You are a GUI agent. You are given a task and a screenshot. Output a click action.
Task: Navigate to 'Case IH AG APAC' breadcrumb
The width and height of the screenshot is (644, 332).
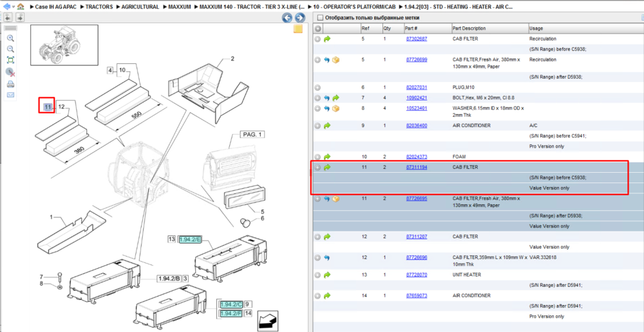(55, 7)
